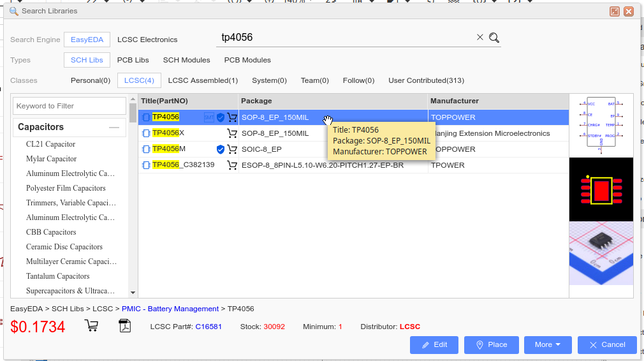Click component symbol icon in TP4056X row
The height and width of the screenshot is (361, 644).
click(146, 133)
